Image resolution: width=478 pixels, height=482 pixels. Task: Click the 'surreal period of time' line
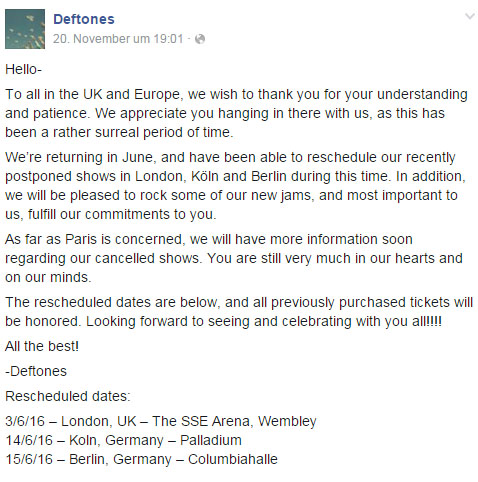pyautogui.click(x=119, y=132)
